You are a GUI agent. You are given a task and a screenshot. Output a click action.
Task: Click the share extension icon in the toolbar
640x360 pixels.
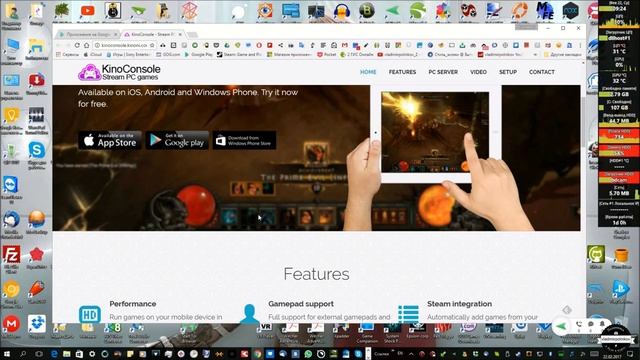pyautogui.click(x=280, y=45)
